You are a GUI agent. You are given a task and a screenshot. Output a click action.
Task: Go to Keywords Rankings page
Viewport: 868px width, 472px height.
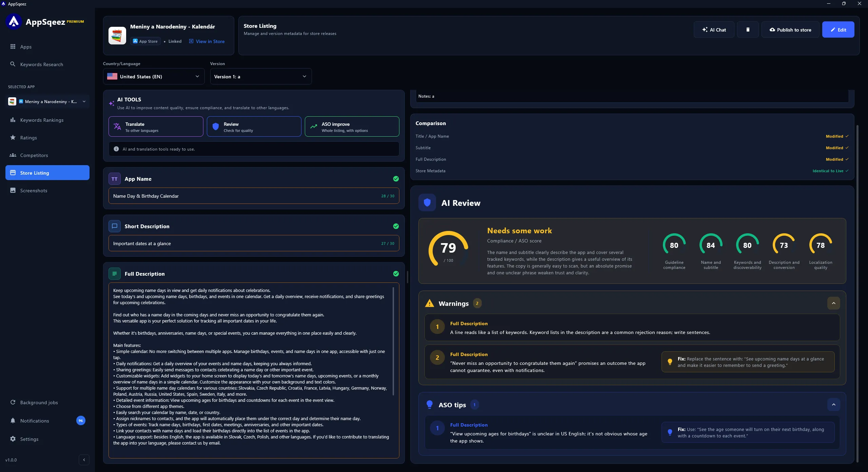tap(47, 120)
